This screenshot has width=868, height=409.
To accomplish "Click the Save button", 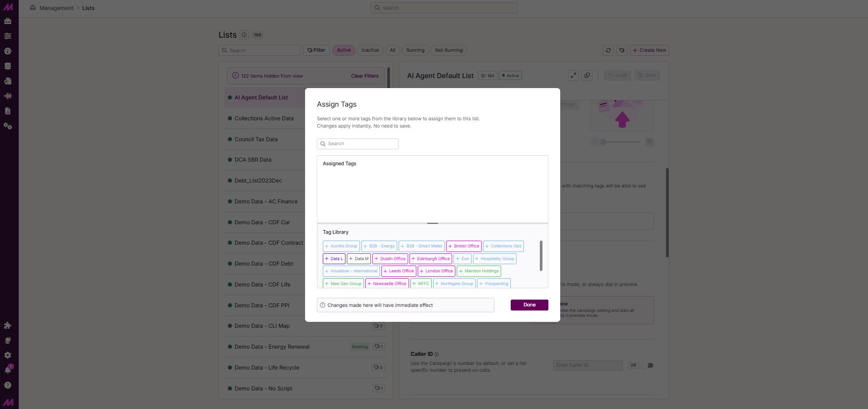I will [x=647, y=75].
